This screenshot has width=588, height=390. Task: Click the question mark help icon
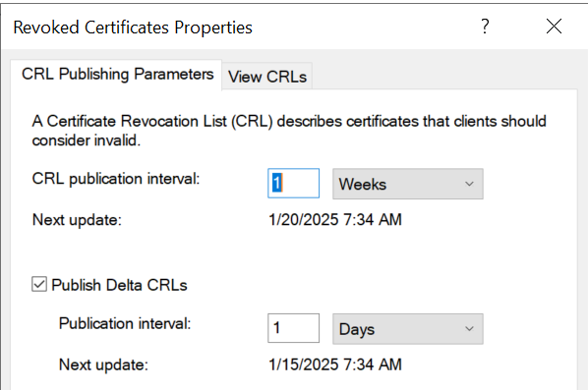tap(485, 27)
